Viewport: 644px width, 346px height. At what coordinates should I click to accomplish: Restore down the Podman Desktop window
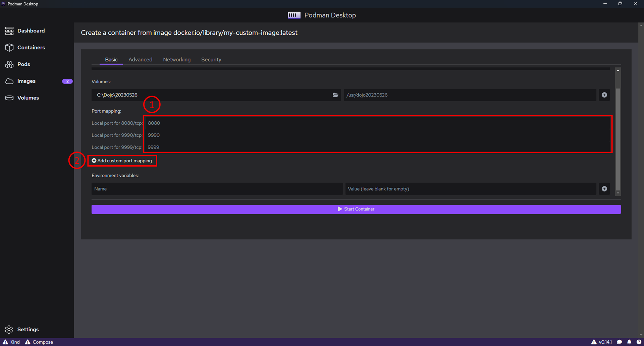tap(620, 4)
